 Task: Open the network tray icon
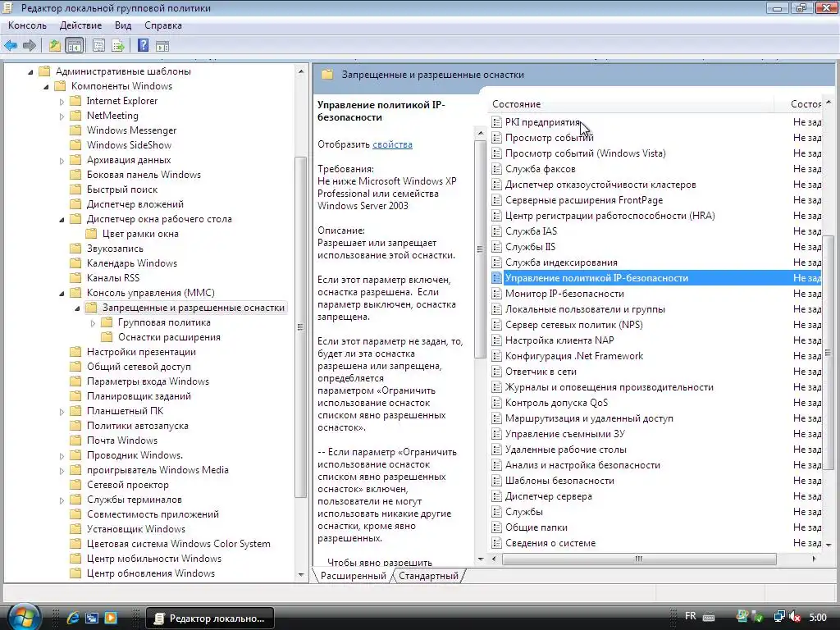click(x=779, y=618)
